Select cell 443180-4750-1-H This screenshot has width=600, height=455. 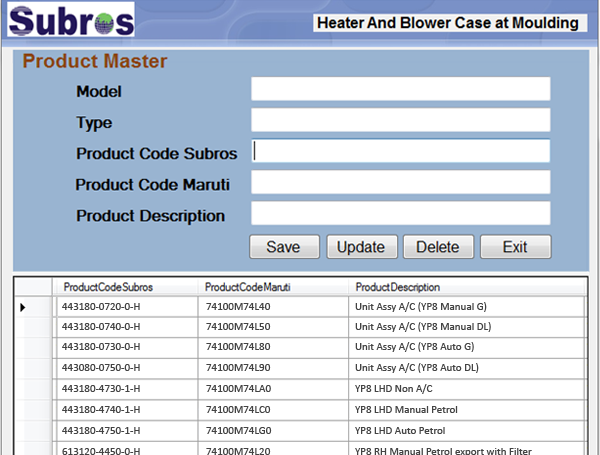[x=127, y=431]
